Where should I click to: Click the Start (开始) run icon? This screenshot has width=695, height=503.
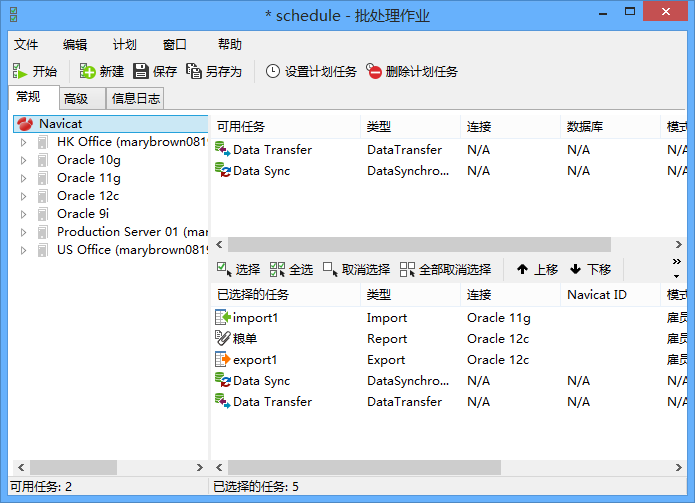point(20,71)
